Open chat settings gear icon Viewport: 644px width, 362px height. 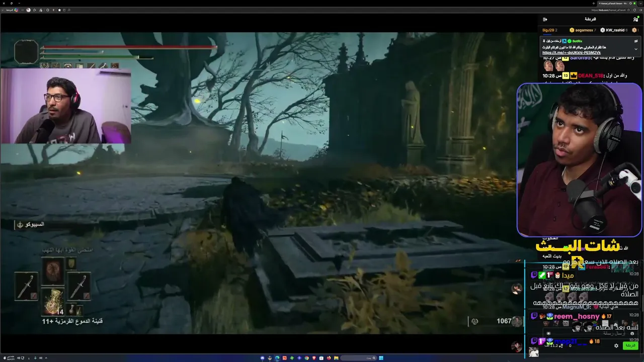pyautogui.click(x=616, y=345)
